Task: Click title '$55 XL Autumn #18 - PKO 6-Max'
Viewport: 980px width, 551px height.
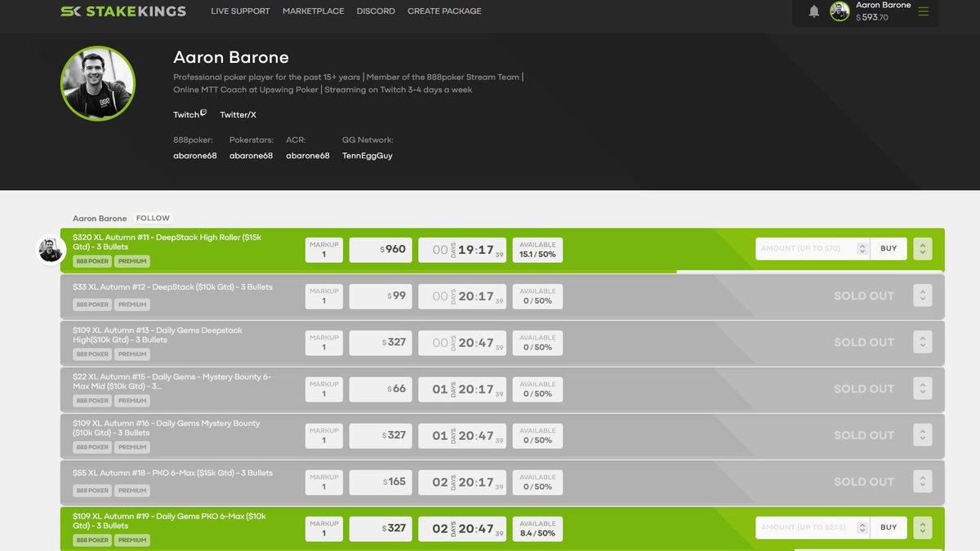Action: (172, 473)
